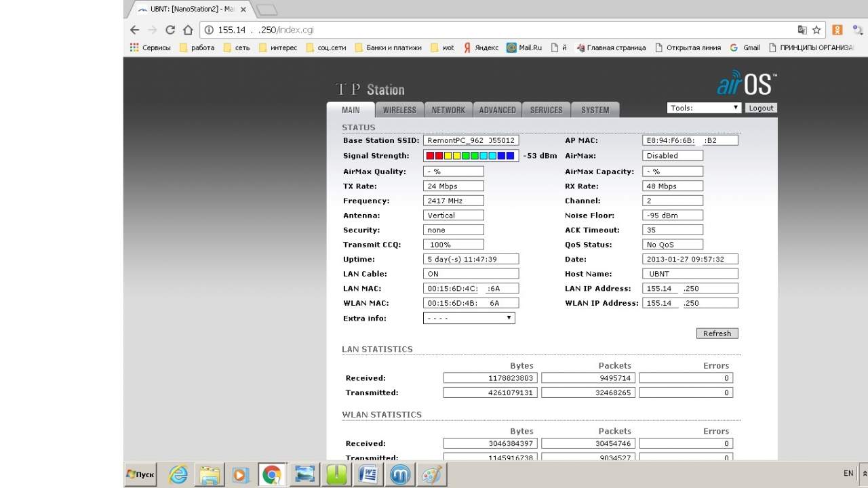Click the Refresh button
The width and height of the screenshot is (868, 488).
pyautogui.click(x=717, y=333)
